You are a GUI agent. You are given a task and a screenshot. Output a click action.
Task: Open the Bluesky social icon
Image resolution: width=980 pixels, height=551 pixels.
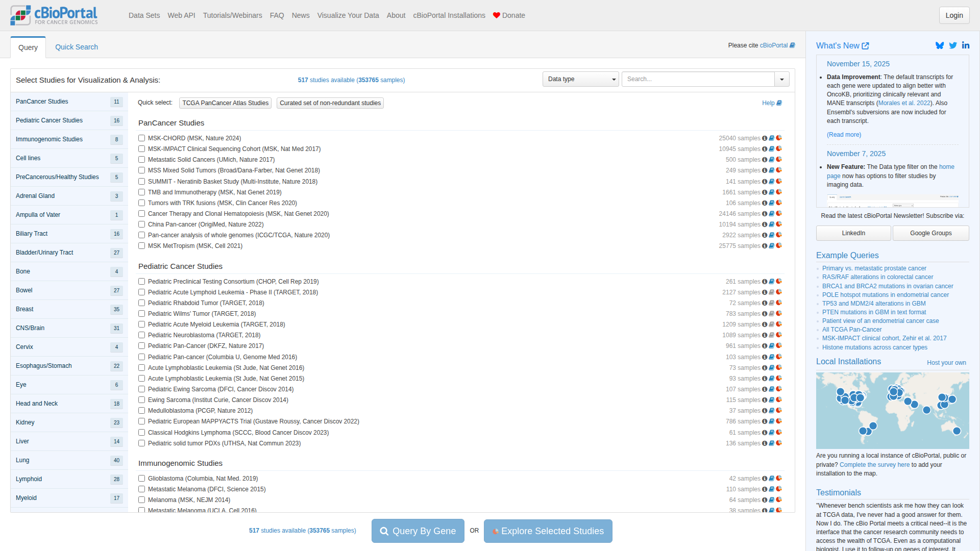[x=940, y=45]
